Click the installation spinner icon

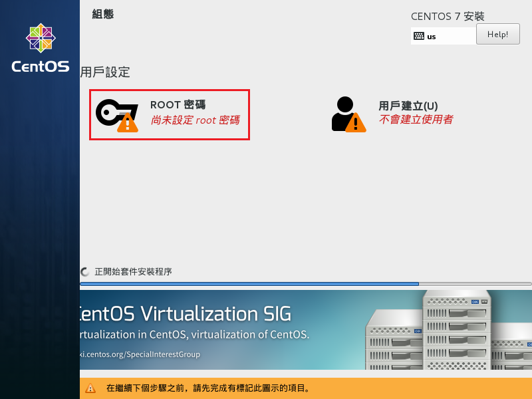click(85, 272)
